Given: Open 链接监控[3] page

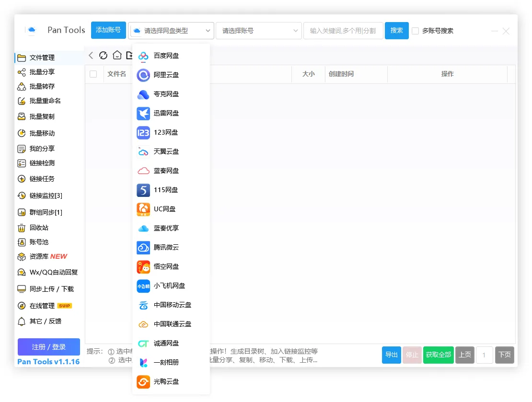Looking at the screenshot, I should coord(49,195).
